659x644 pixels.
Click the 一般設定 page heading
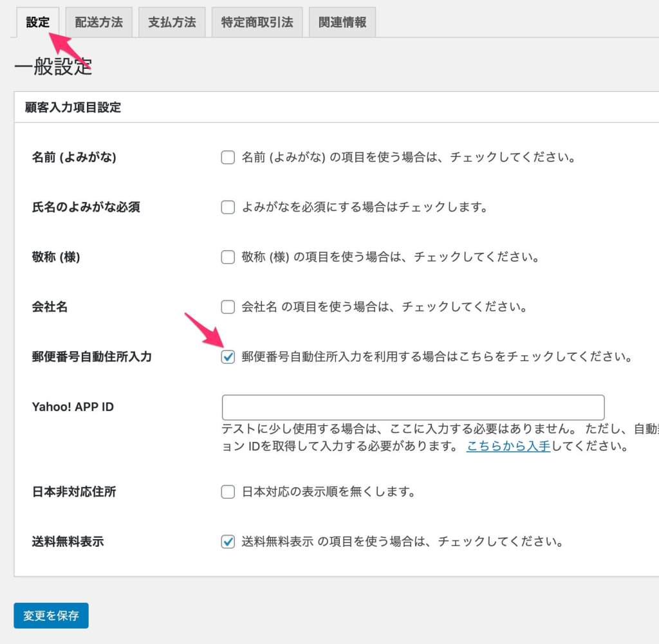tap(53, 67)
